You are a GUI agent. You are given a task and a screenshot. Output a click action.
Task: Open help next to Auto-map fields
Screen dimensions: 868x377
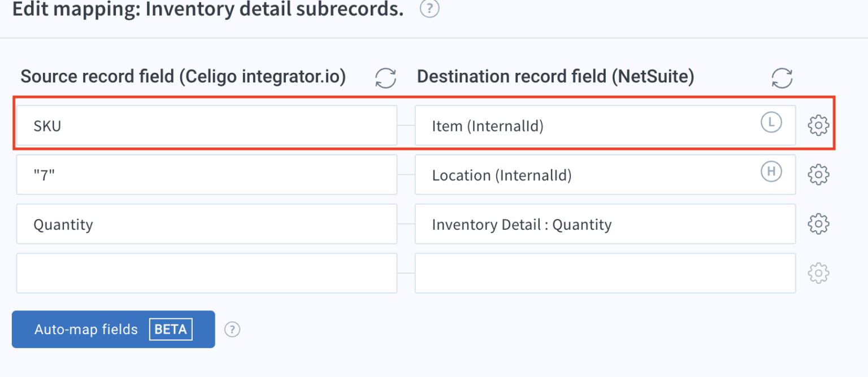232,329
